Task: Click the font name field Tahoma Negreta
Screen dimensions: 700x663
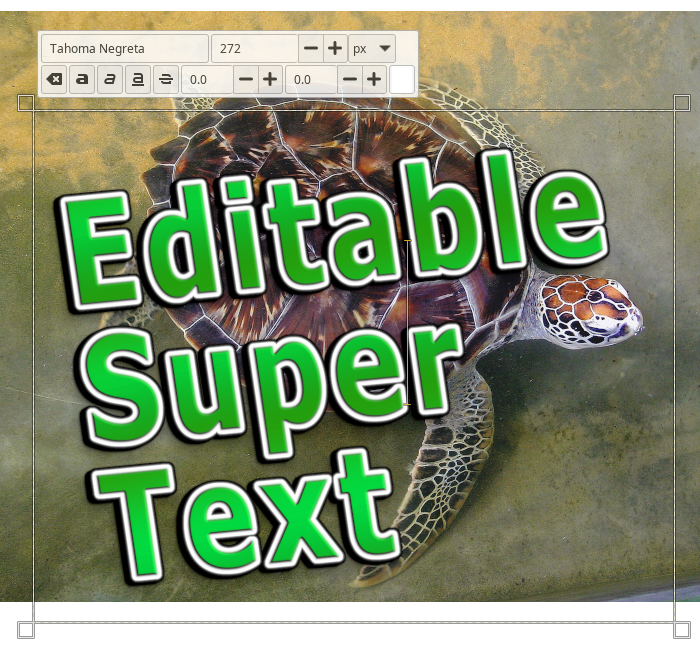Action: point(125,48)
